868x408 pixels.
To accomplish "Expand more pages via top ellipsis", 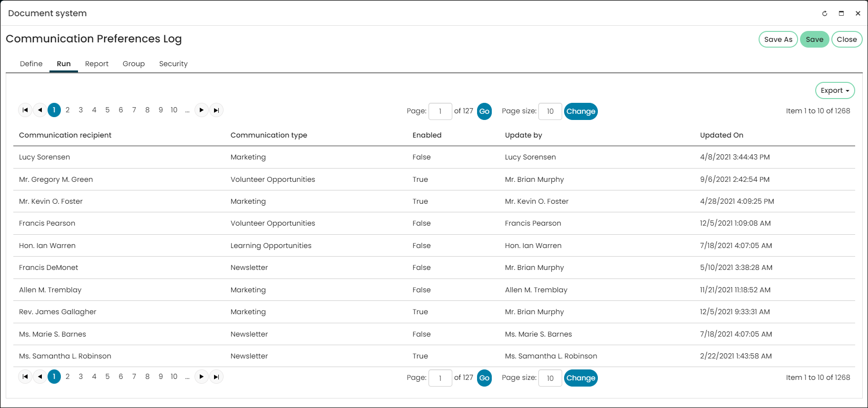I will tap(187, 110).
